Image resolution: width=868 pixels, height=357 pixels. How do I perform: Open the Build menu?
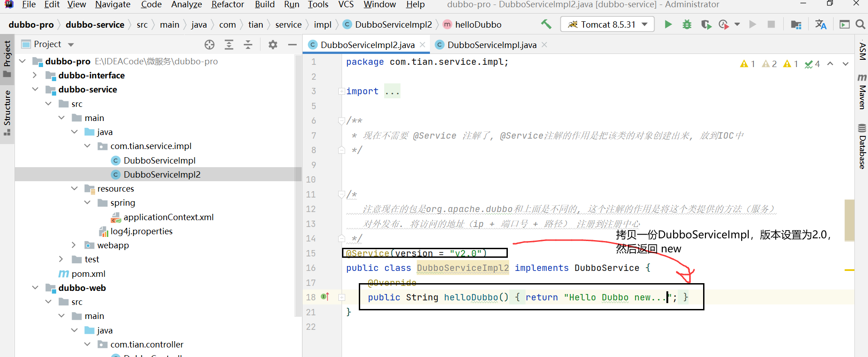[x=265, y=5]
